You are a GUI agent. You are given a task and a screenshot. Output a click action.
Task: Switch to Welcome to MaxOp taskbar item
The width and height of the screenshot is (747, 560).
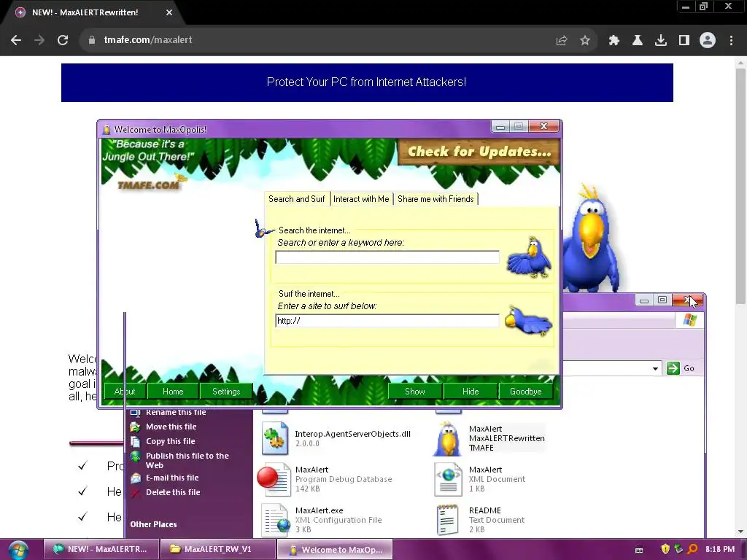coord(335,549)
